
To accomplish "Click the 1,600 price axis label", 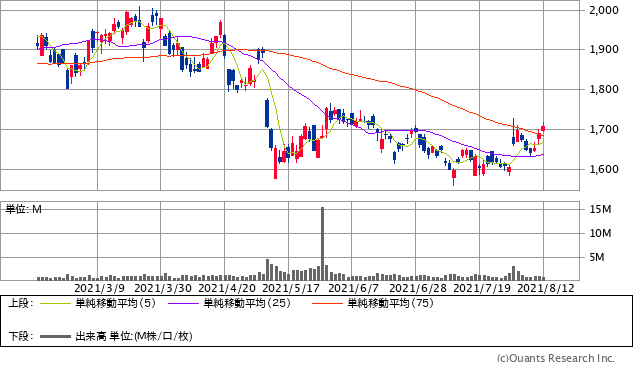I will (604, 169).
